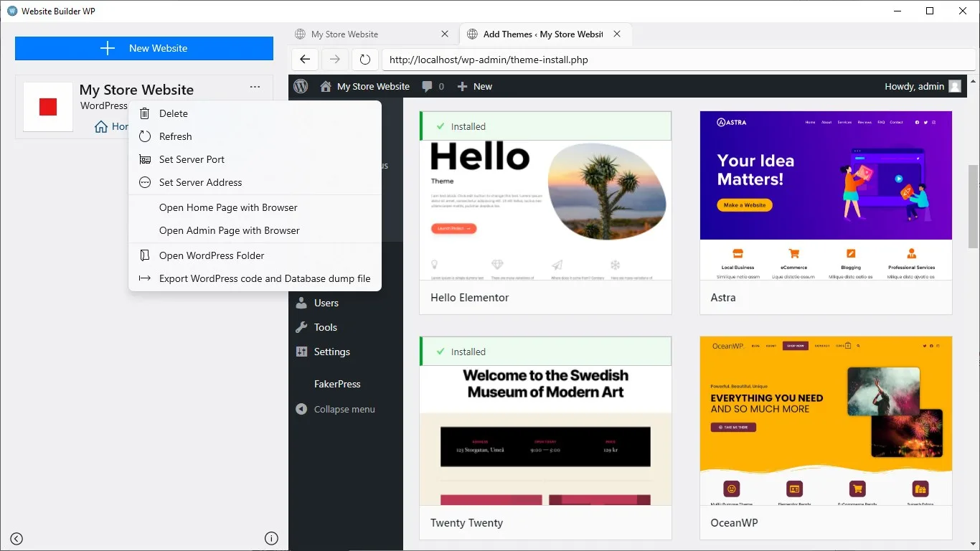
Task: Click the circular arrow icon beside Refresh
Action: [145, 136]
